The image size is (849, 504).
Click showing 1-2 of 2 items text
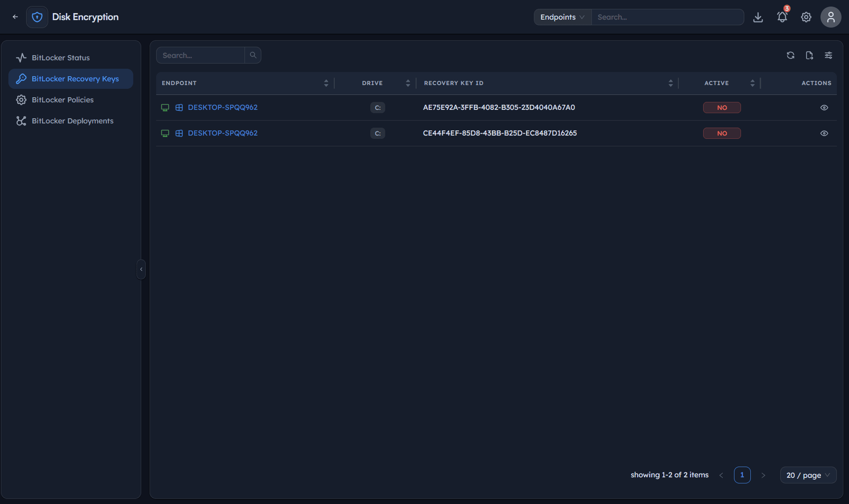pyautogui.click(x=669, y=475)
